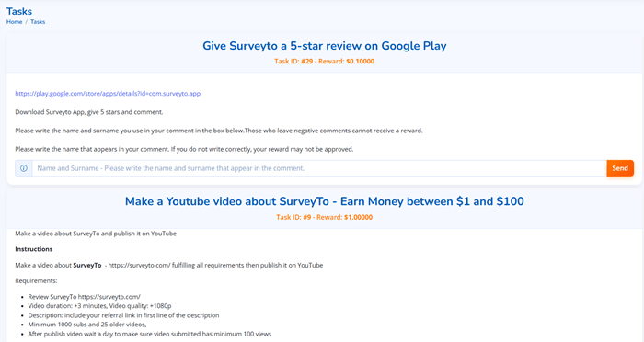Image resolution: width=644 pixels, height=342 pixels.
Task: Click the 'Requirements:' label
Action: coord(36,280)
